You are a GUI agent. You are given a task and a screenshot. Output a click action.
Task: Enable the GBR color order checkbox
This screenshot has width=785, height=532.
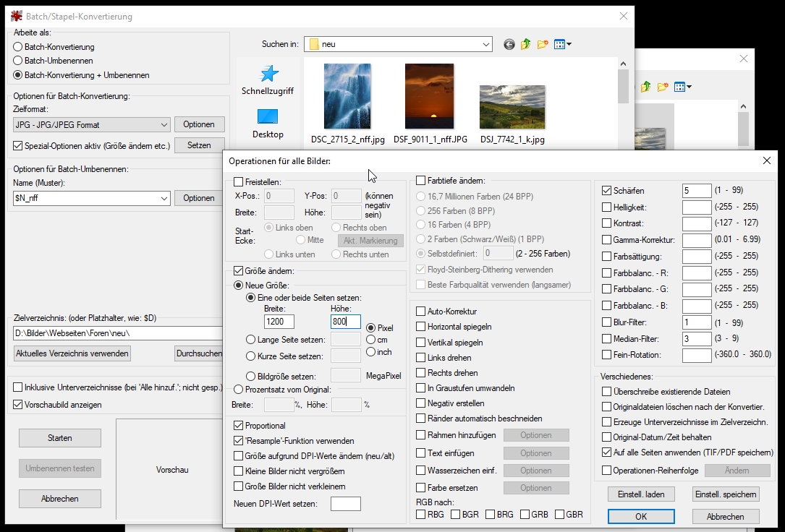pyautogui.click(x=560, y=514)
